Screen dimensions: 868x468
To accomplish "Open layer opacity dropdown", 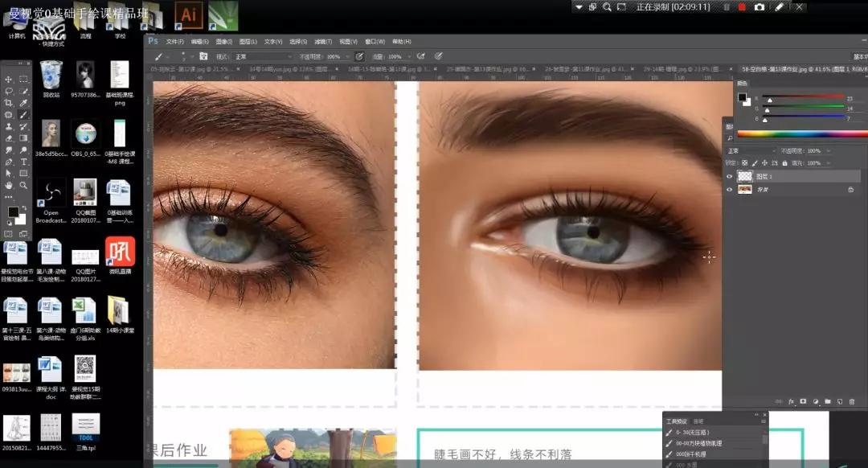I will pyautogui.click(x=828, y=150).
